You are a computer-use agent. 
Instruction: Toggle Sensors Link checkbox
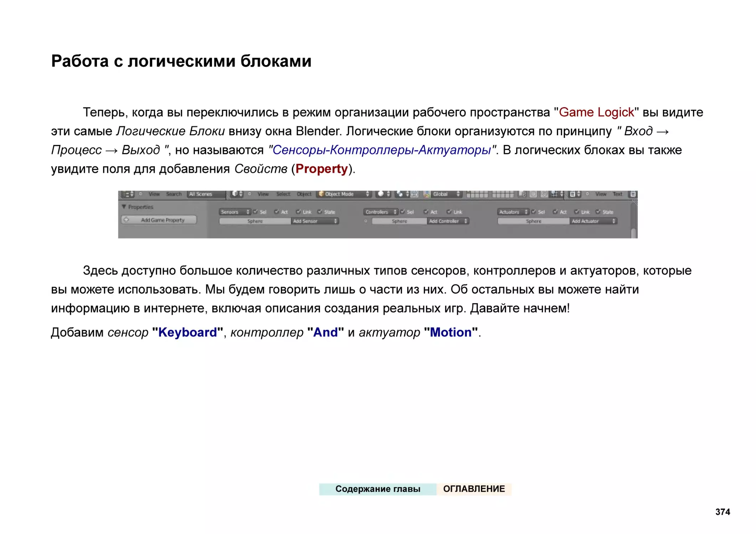point(299,212)
